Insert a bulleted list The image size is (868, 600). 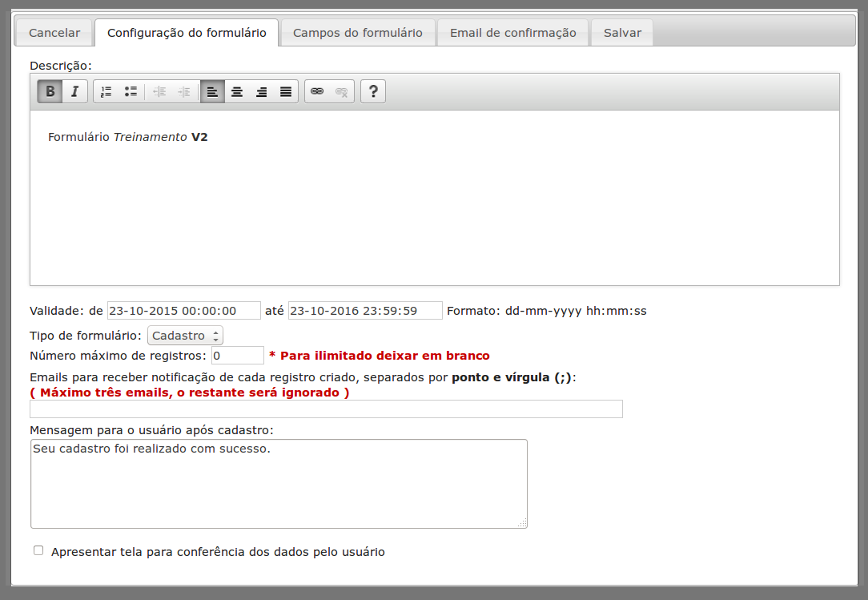click(x=131, y=92)
